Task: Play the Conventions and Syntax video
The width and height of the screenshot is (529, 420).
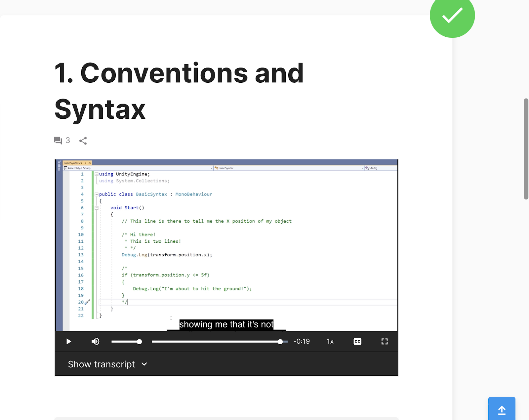Action: pyautogui.click(x=68, y=341)
